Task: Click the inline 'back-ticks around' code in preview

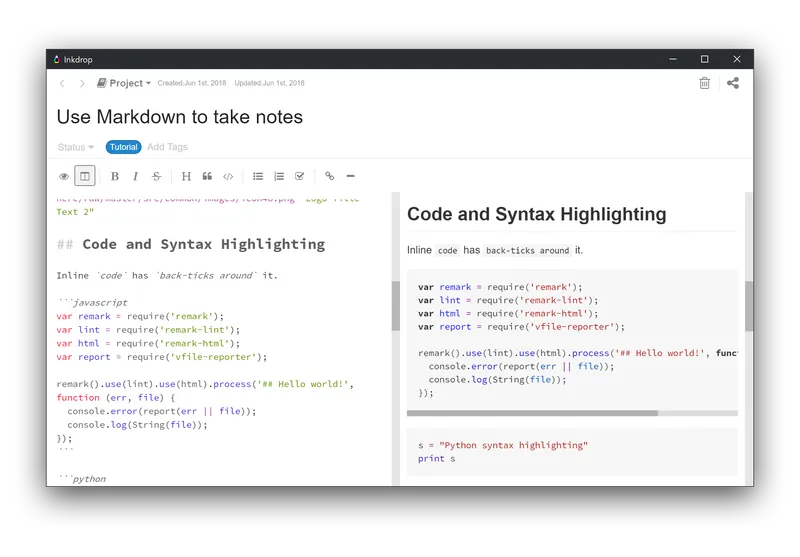Action: [x=528, y=250]
